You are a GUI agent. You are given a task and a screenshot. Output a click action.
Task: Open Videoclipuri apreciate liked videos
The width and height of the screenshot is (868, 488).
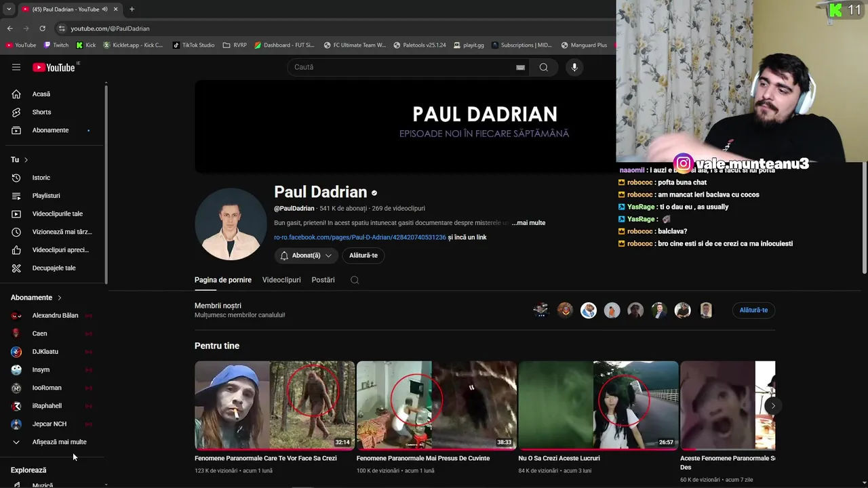(53, 250)
